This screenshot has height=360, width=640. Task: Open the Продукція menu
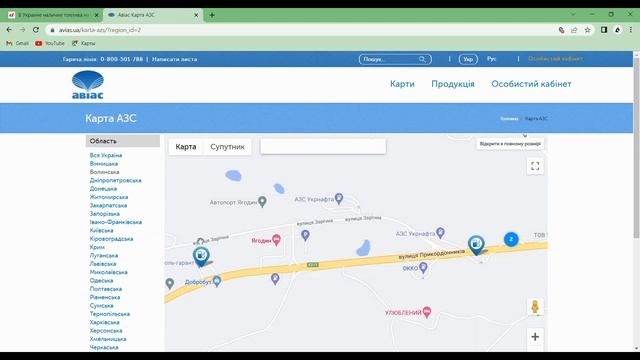[453, 84]
